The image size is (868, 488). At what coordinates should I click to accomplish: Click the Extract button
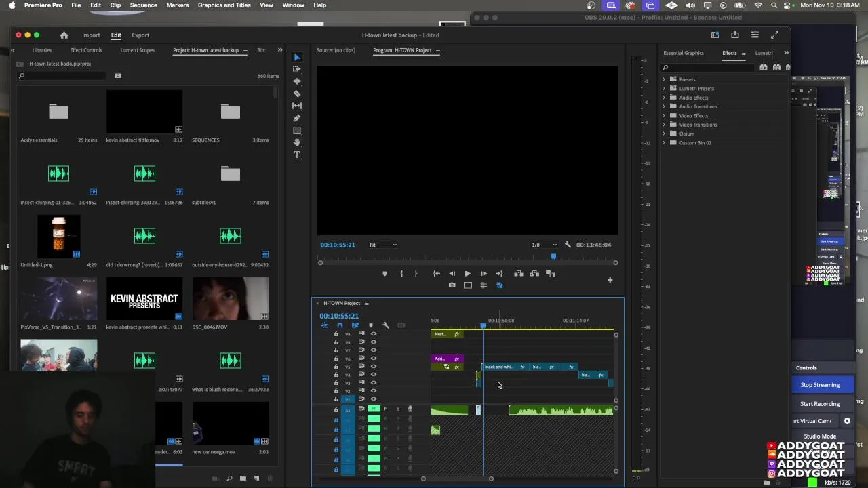tap(534, 274)
